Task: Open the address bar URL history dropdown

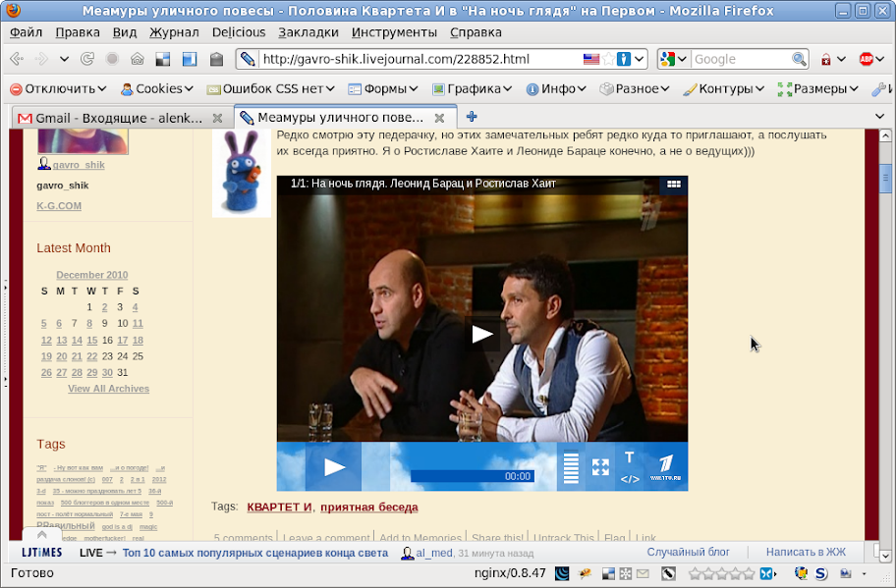Action: [640, 59]
